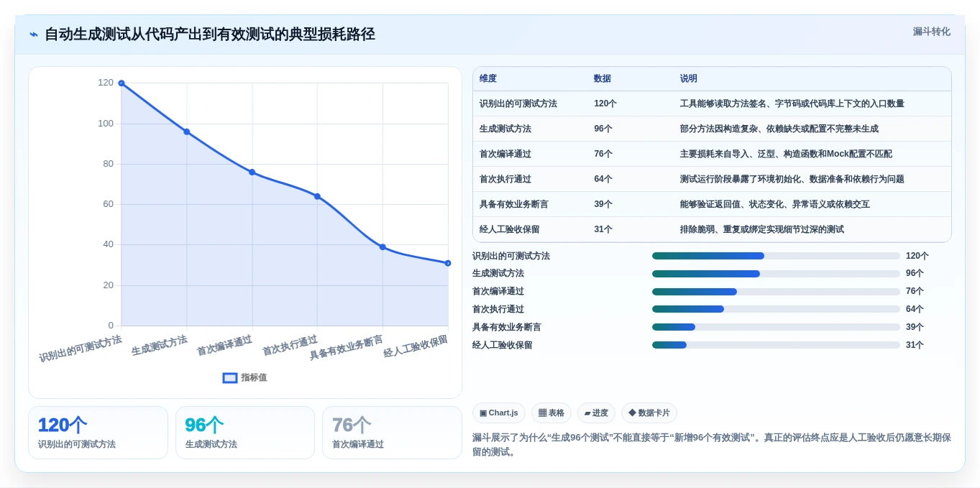Click the chart point for 生成测试方法

point(187,132)
